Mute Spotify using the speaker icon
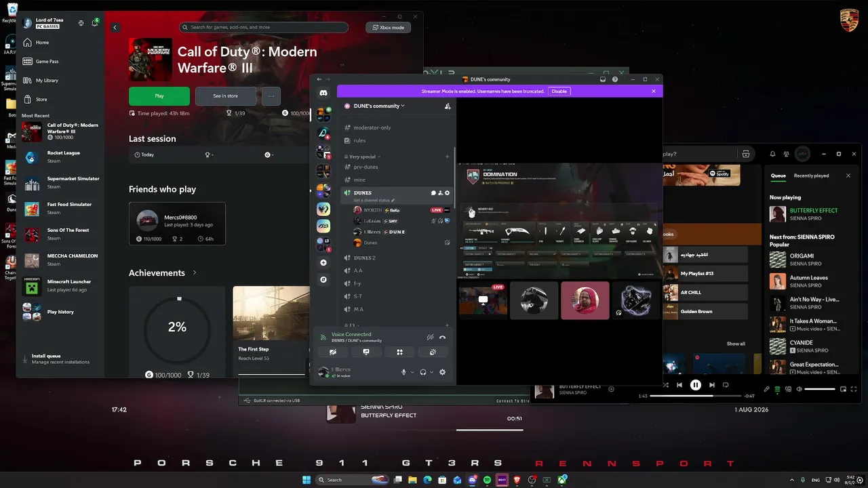This screenshot has height=488, width=868. coord(799,389)
